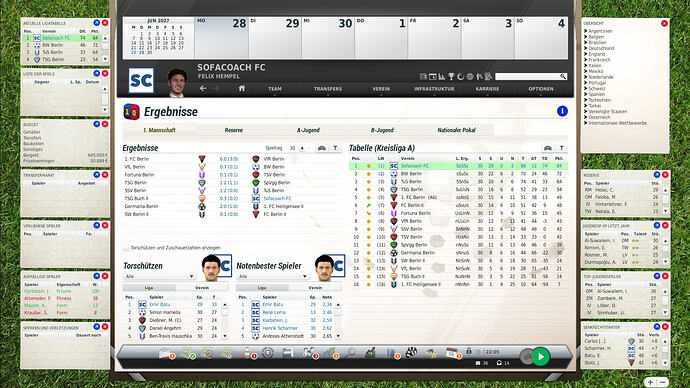Click the blue info icon beside Ergebnisse

tap(562, 111)
